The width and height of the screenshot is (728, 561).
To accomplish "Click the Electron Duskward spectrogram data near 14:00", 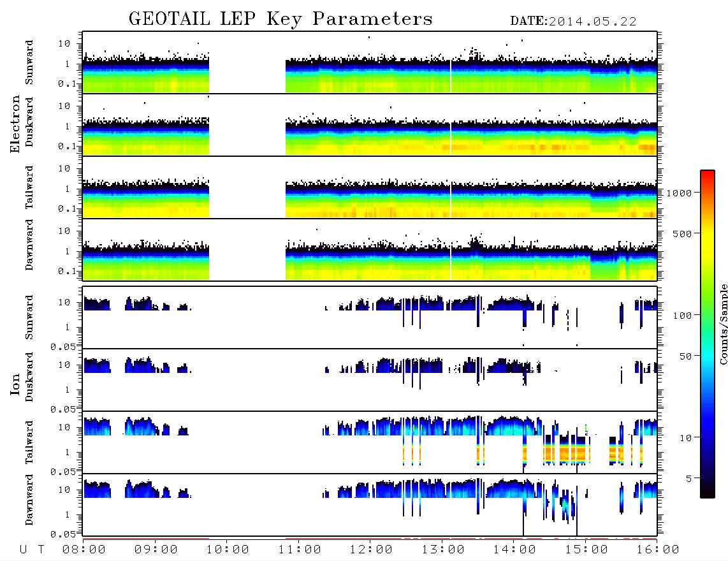I will [514, 137].
